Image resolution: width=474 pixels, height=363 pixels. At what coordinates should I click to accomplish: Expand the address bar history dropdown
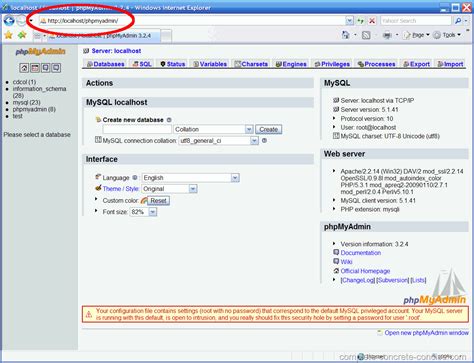349,21
